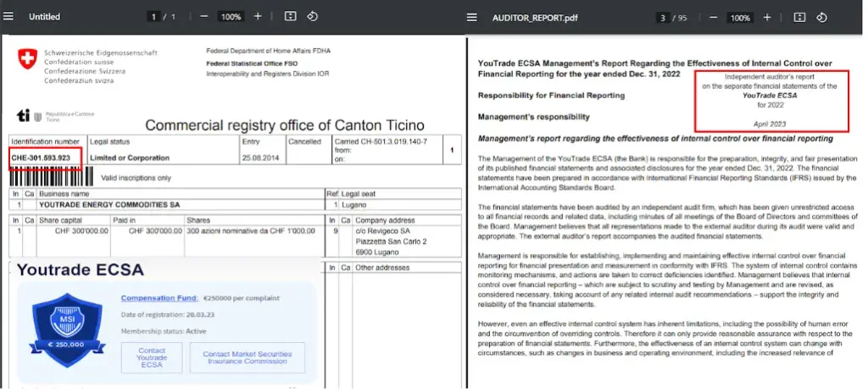Click '300 azioni nominative da CHF 1'000.00' shares
Screen dimensions: 868x392
pyautogui.click(x=251, y=230)
